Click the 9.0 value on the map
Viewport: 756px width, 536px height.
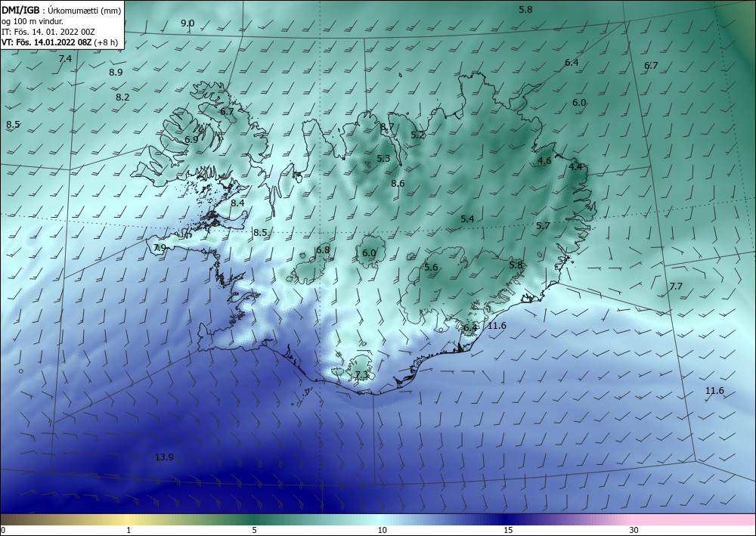(x=187, y=23)
